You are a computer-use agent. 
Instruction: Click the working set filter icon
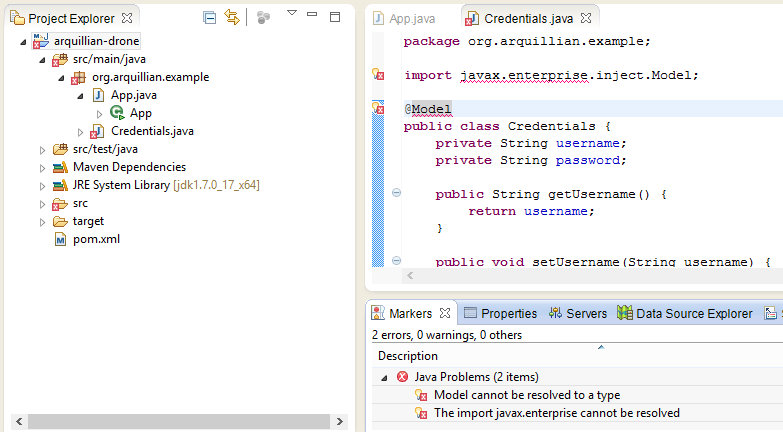(x=263, y=18)
